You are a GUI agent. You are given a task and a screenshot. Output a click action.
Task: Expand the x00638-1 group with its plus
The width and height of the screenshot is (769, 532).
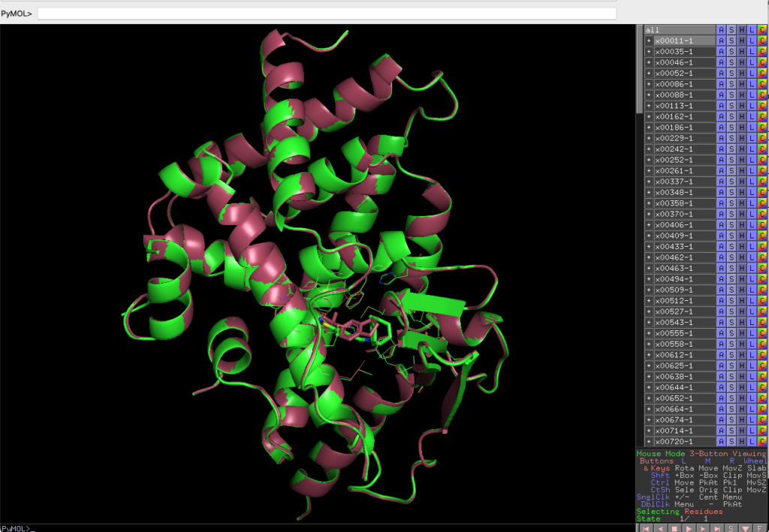pyautogui.click(x=649, y=377)
